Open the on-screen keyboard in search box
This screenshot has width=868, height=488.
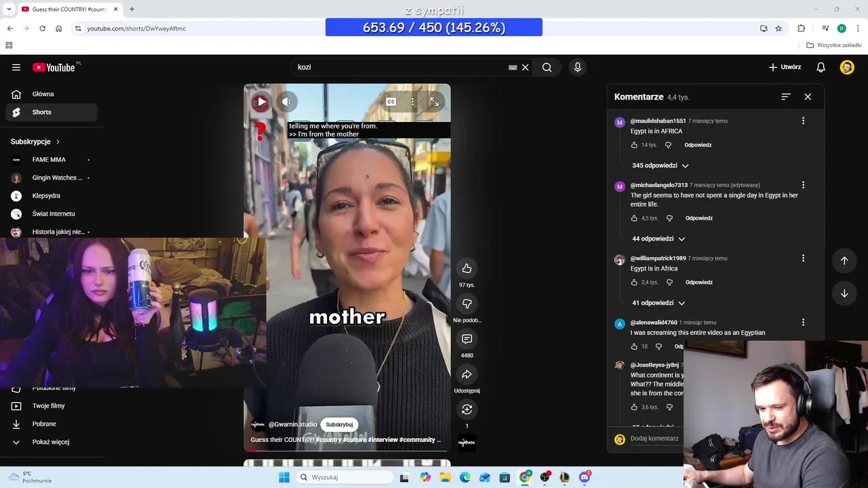pyautogui.click(x=513, y=67)
